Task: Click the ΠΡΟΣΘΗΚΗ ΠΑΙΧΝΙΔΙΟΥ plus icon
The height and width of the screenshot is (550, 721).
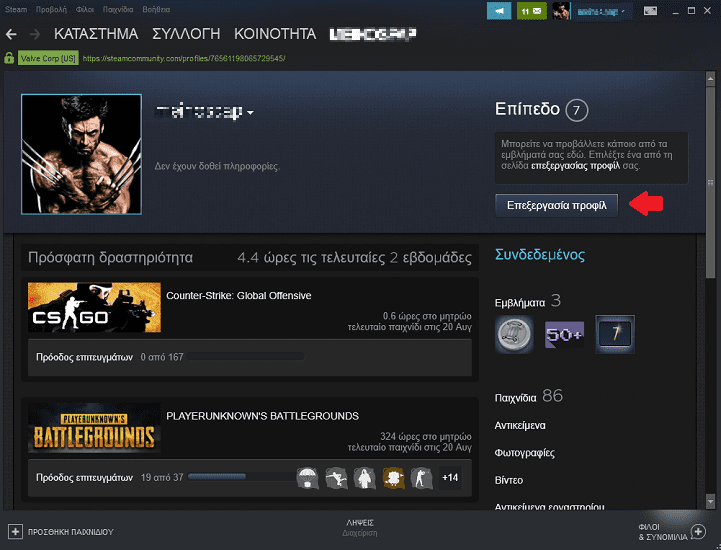Action: coord(15,532)
